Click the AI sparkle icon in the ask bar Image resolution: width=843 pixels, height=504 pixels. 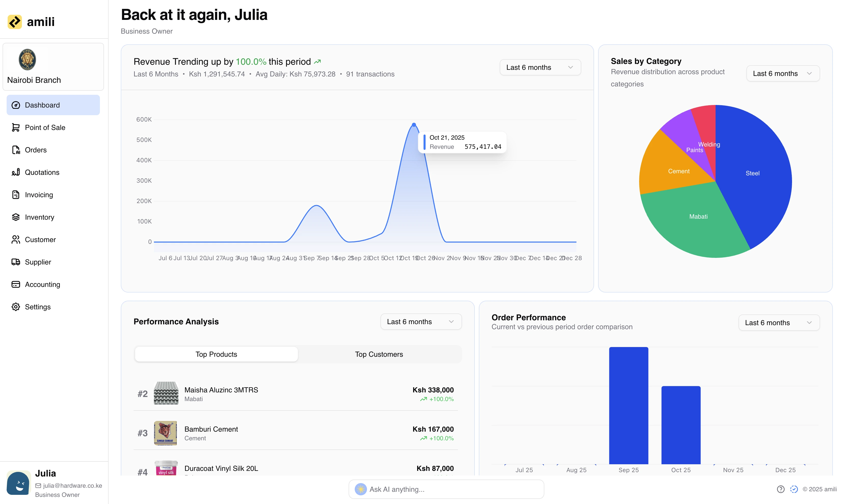[x=361, y=489]
